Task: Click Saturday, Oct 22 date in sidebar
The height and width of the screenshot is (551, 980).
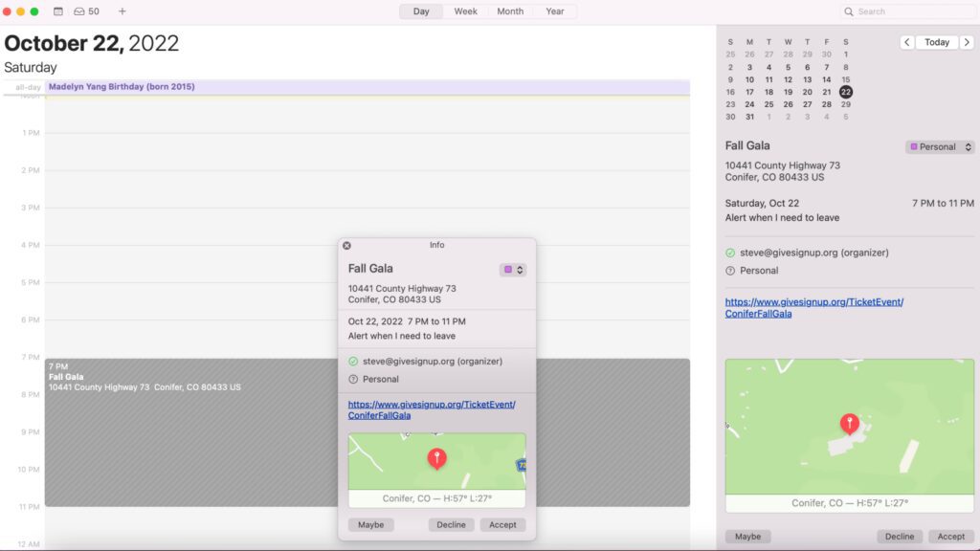Action: (762, 203)
